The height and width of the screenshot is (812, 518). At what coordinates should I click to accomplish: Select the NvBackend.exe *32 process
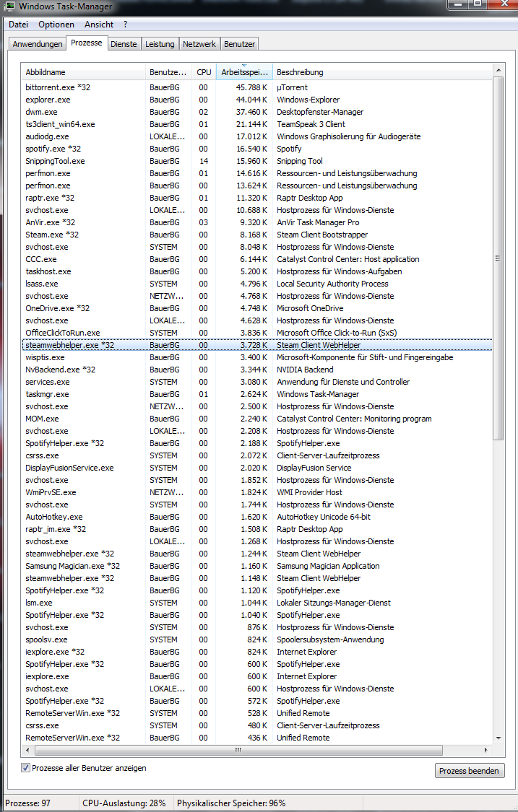256,370
